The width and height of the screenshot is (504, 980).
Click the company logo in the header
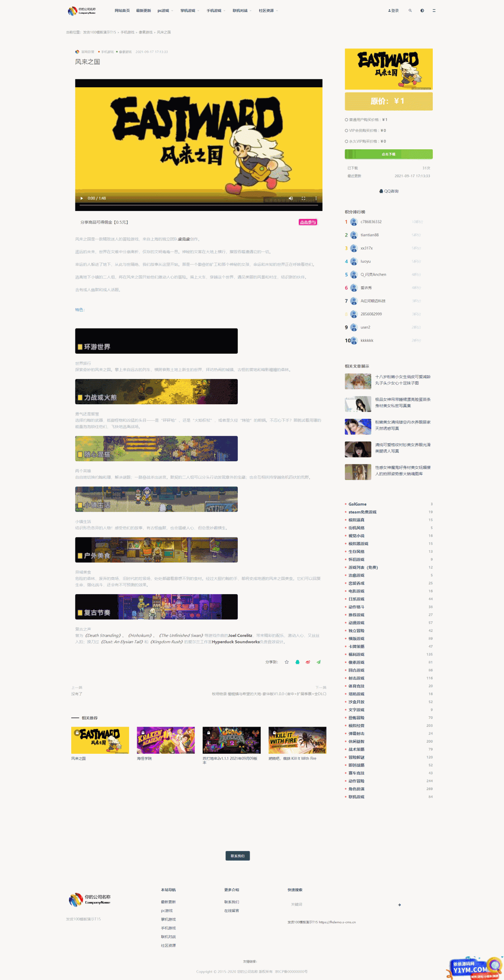click(x=82, y=11)
